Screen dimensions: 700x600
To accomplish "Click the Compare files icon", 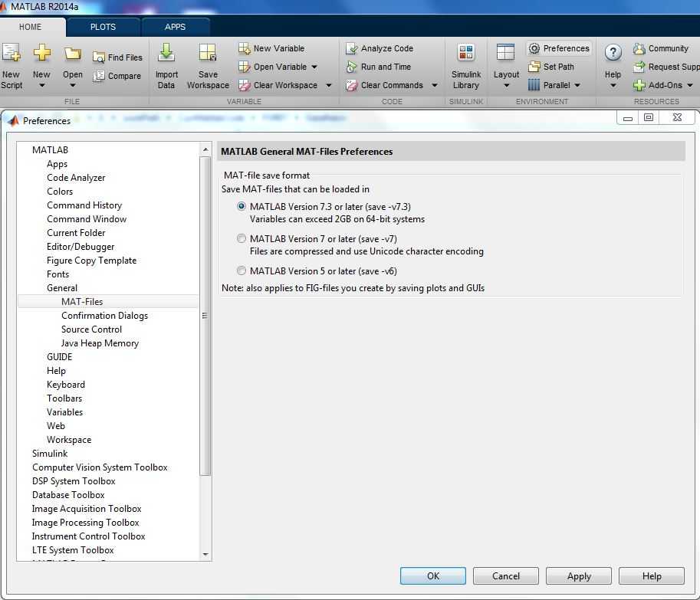I will click(99, 76).
